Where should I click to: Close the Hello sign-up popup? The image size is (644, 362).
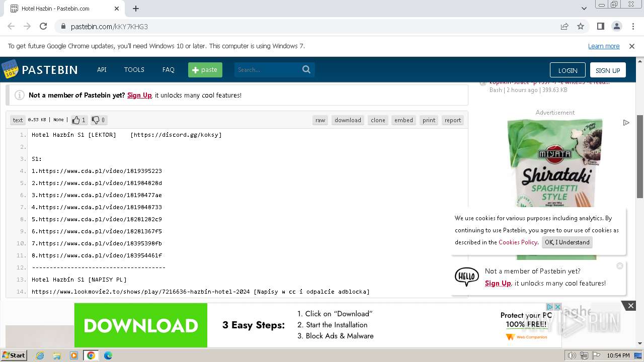[x=620, y=266]
